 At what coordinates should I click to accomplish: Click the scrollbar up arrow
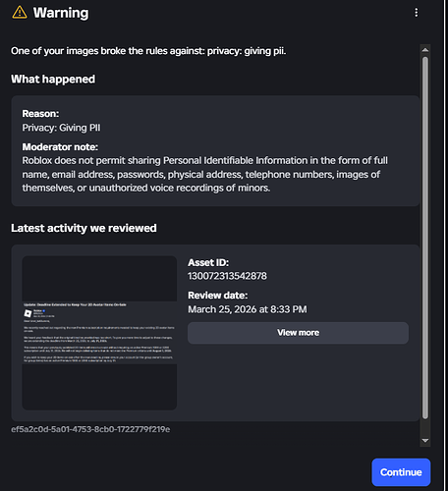click(x=425, y=50)
